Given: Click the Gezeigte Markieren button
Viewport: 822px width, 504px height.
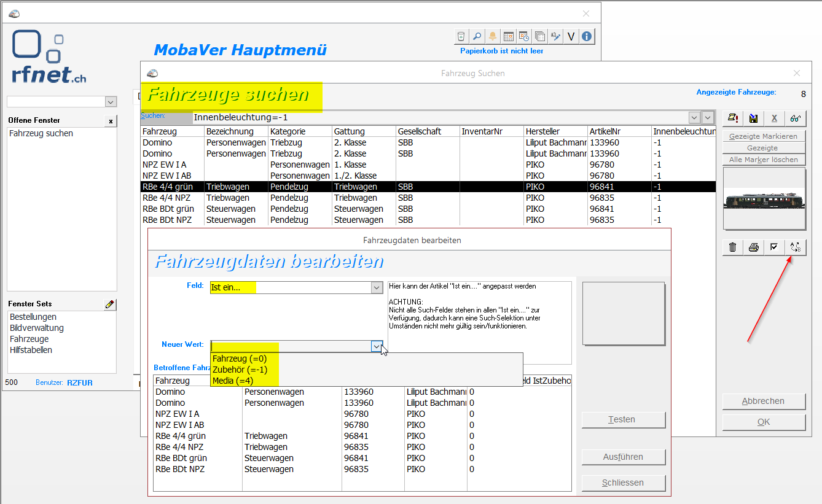Looking at the screenshot, I should click(x=763, y=136).
